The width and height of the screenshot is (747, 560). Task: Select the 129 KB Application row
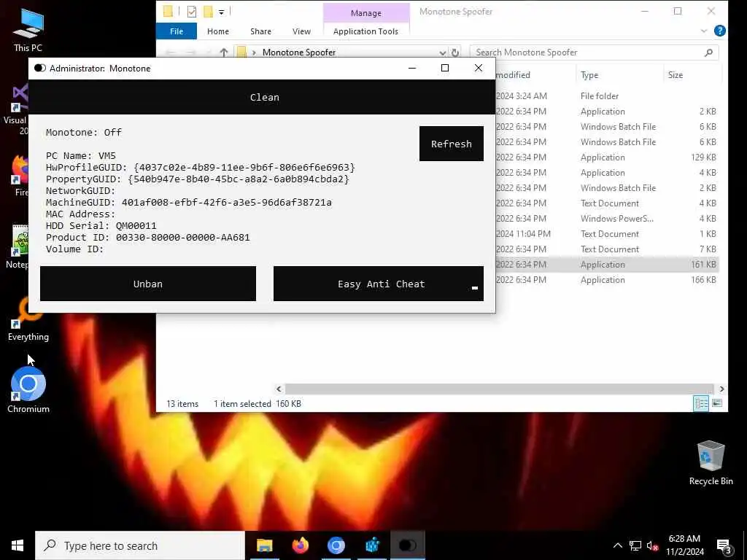pos(606,157)
